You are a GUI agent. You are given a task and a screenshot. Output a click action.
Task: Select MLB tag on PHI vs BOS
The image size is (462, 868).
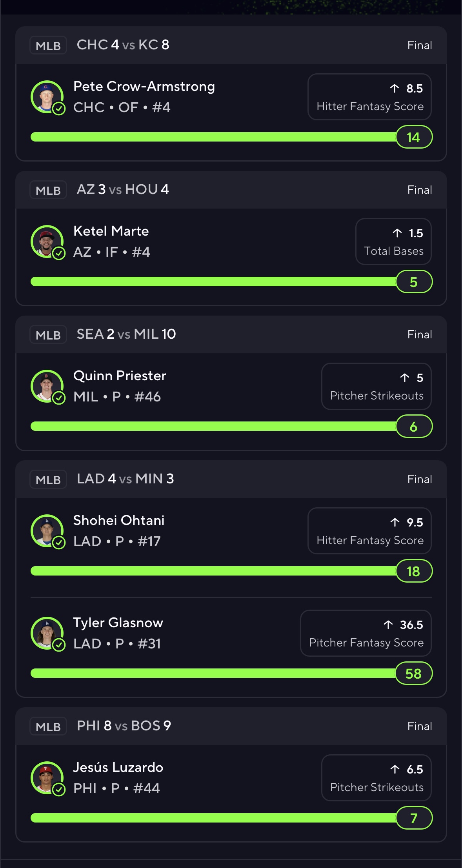(48, 726)
